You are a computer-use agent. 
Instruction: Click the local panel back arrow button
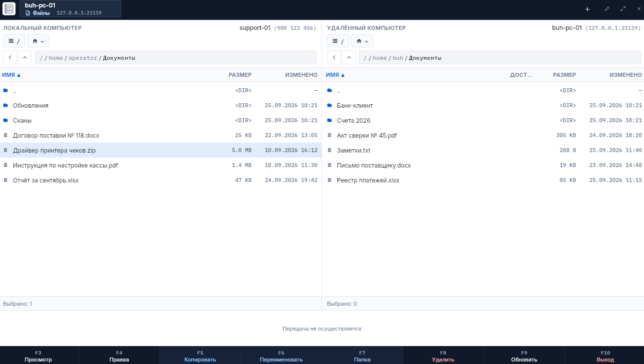tap(10, 57)
